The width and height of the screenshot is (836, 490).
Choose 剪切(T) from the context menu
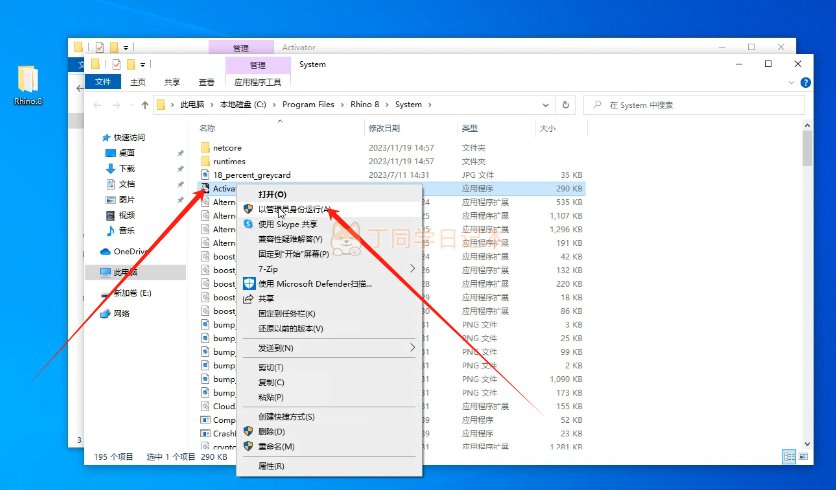point(329,367)
